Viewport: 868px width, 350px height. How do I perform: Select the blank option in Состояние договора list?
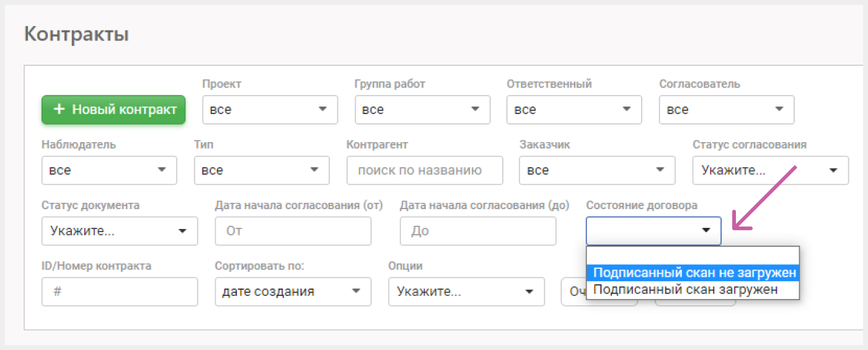[x=693, y=256]
